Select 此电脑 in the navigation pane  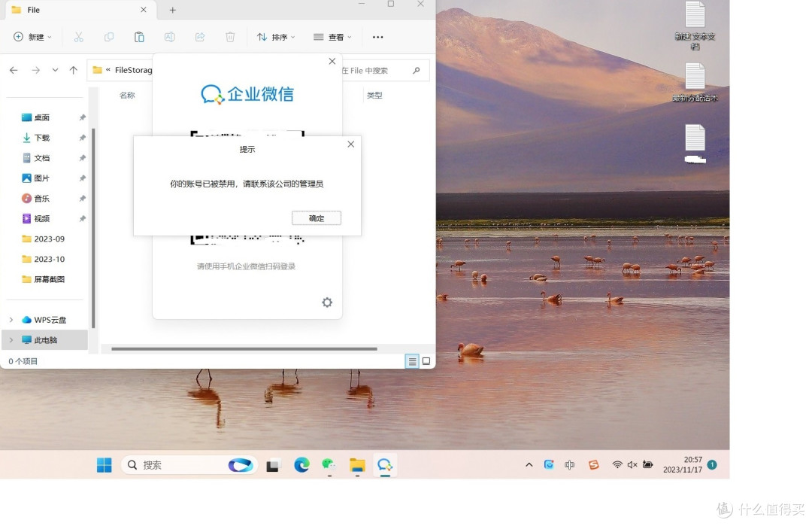click(x=46, y=340)
